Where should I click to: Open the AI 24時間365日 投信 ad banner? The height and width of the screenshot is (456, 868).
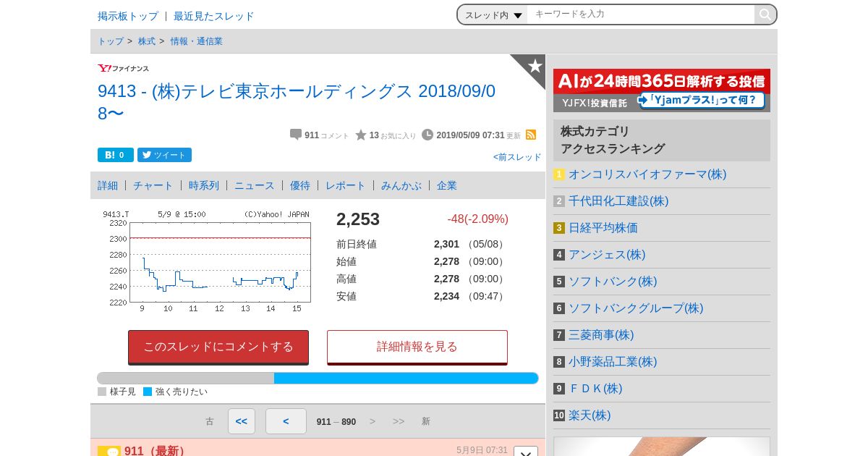[662, 90]
